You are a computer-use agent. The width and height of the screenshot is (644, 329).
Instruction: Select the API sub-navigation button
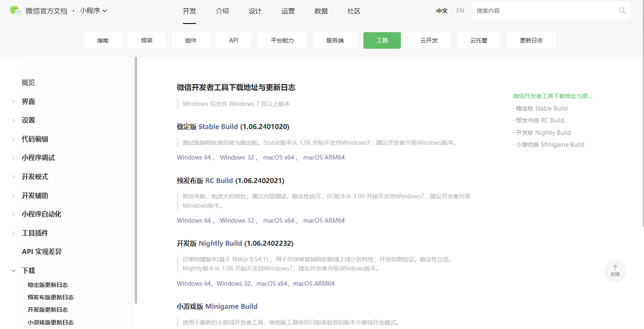tap(234, 40)
